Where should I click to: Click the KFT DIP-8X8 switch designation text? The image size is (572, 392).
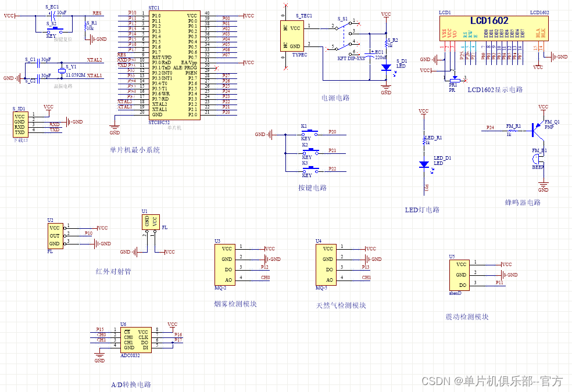(x=351, y=58)
